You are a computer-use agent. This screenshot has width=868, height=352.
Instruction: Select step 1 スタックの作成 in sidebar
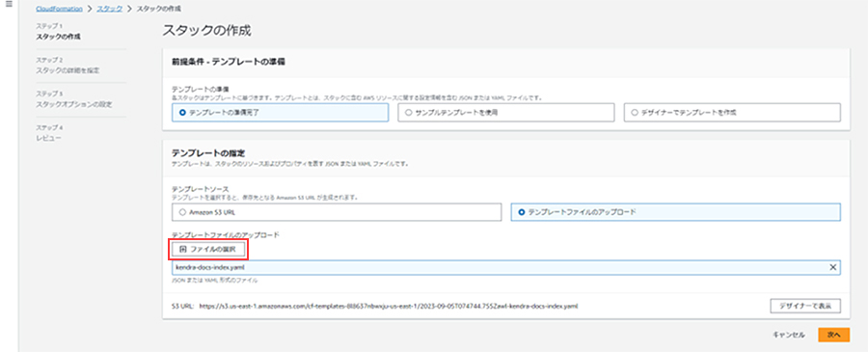[58, 37]
